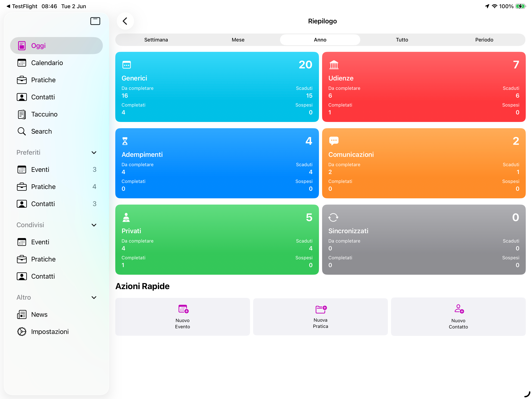
Task: Go back using the chevron button
Action: pyautogui.click(x=125, y=21)
